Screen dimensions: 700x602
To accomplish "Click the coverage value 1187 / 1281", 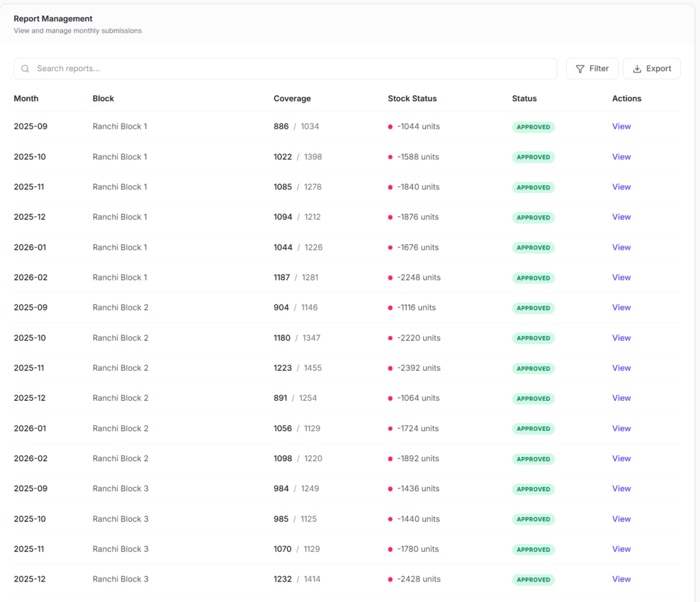I will [296, 278].
